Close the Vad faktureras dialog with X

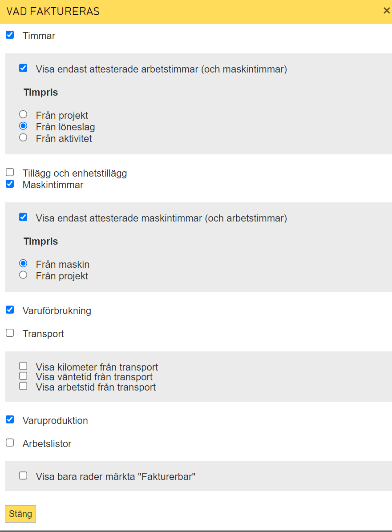pyautogui.click(x=386, y=11)
